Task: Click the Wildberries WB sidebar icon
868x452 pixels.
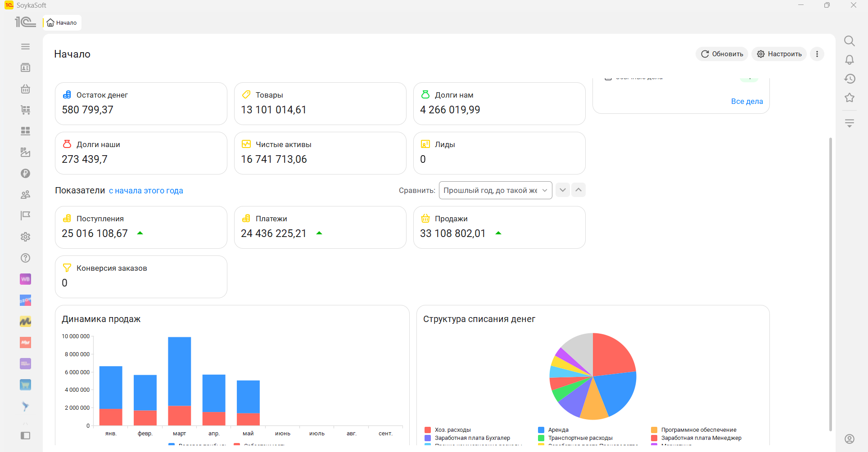Action: pos(26,279)
